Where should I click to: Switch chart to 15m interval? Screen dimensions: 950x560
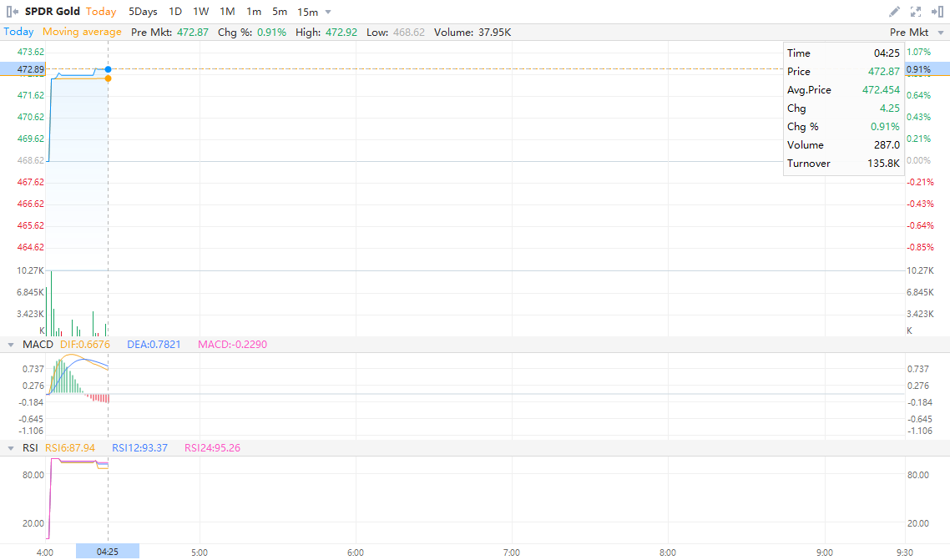(307, 12)
